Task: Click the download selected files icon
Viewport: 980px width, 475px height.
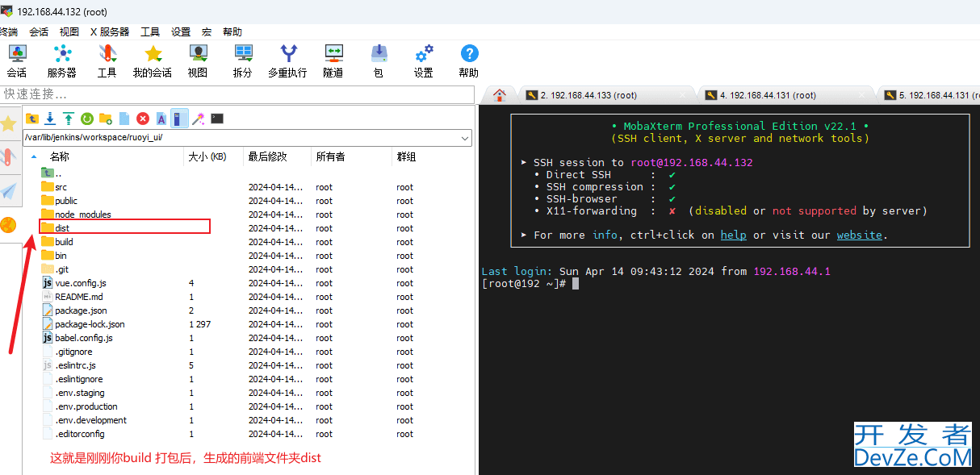Action: tap(50, 119)
